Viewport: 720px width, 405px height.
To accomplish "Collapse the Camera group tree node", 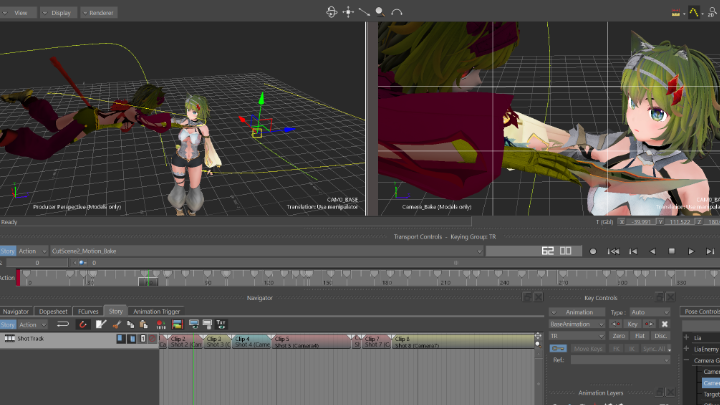I will pos(687,360).
